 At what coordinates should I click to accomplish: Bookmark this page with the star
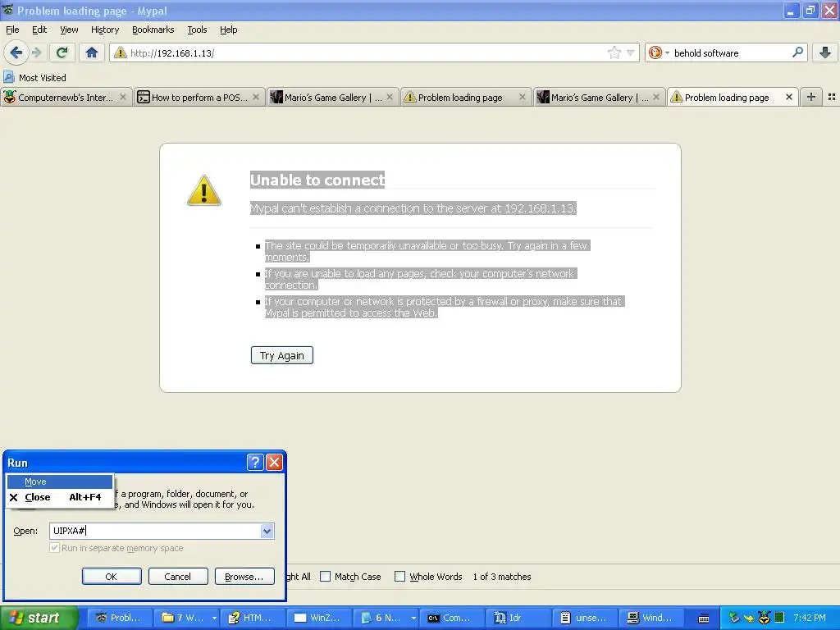[x=614, y=52]
